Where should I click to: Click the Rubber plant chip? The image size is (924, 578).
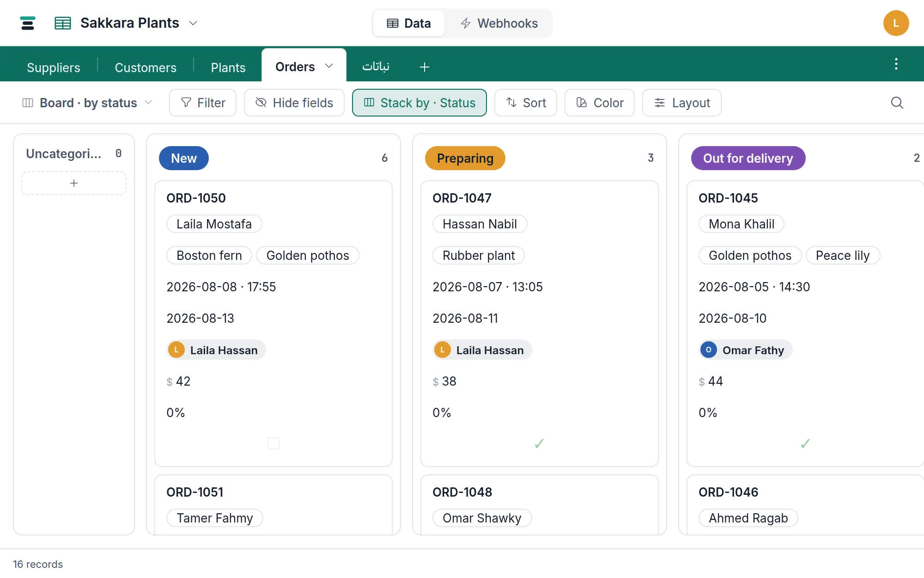(479, 255)
